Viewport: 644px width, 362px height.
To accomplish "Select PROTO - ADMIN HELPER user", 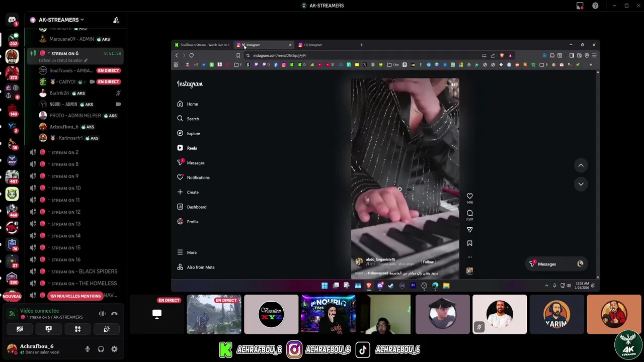I will 79,116.
